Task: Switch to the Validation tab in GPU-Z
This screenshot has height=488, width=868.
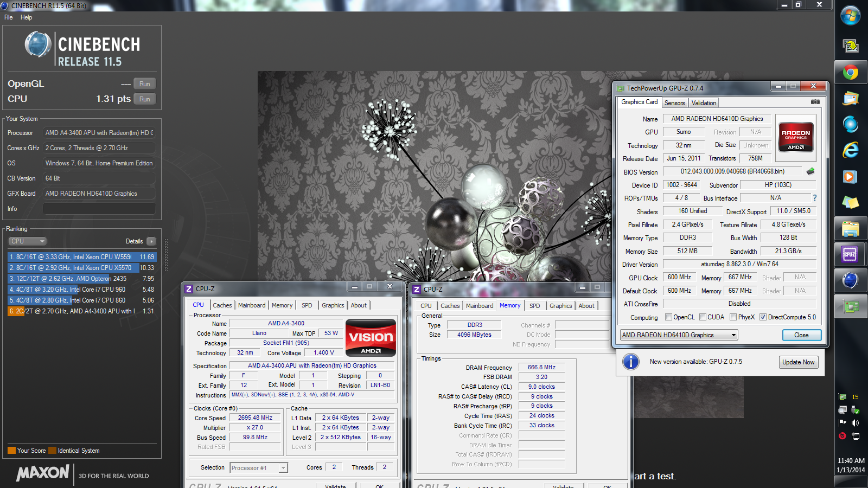Action: click(x=704, y=103)
